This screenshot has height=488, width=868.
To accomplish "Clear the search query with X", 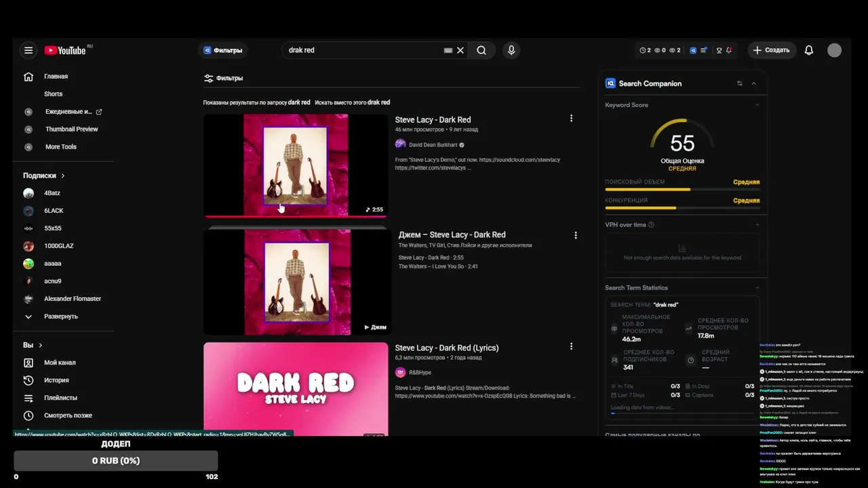I will (x=460, y=50).
